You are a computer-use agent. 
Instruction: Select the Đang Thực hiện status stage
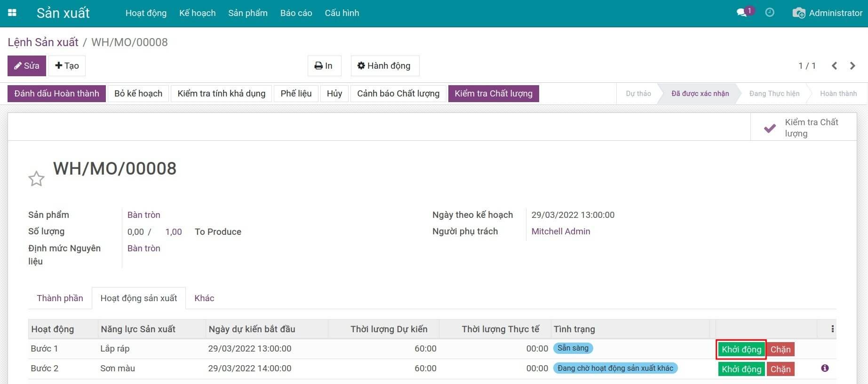[x=774, y=94]
